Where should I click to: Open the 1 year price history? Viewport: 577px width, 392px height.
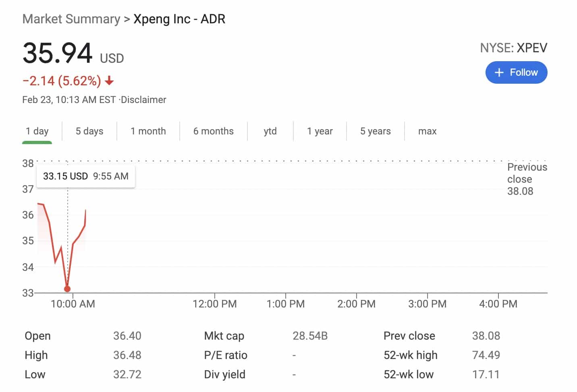pyautogui.click(x=320, y=131)
